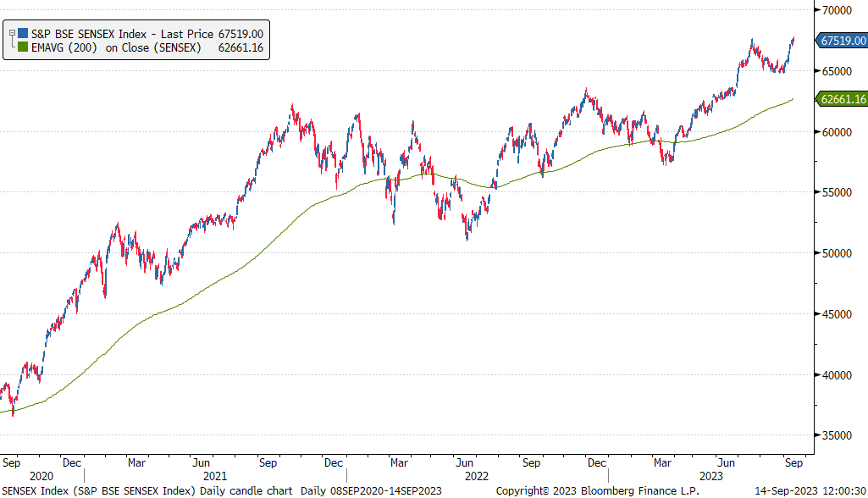This screenshot has height=498, width=868.
Task: Click the 2020 year label on time axis
Action: click(41, 476)
